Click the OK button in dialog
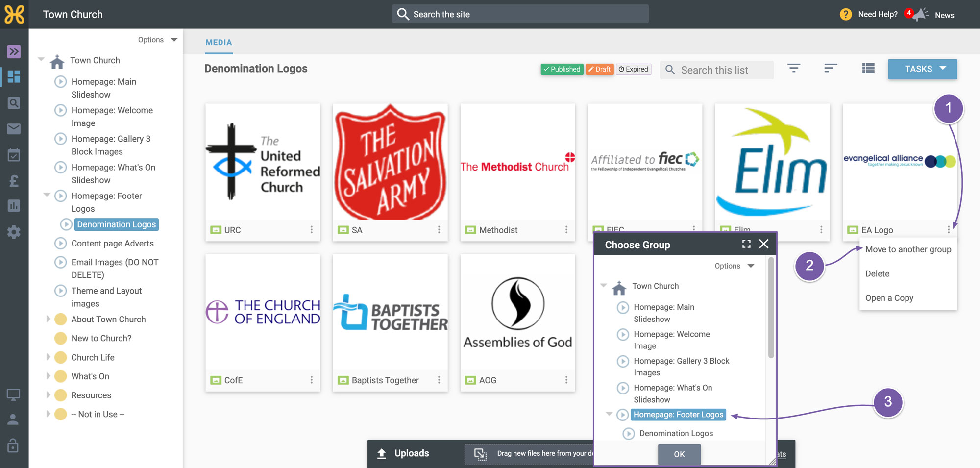Viewport: 980px width, 468px height. coord(679,454)
